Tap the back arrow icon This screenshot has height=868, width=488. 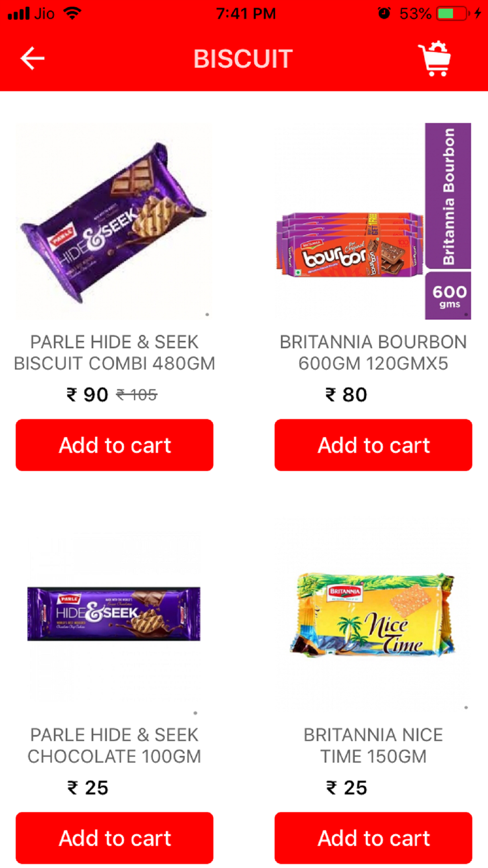[32, 59]
